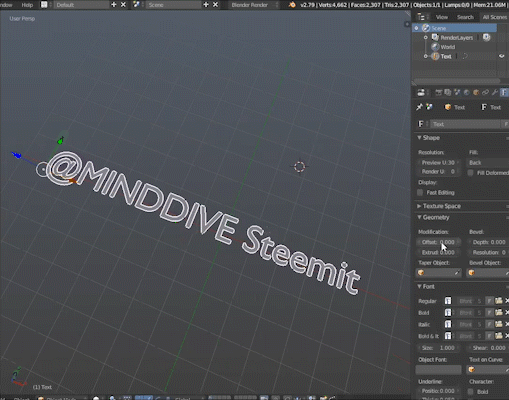Enable the Fast Editing checkbox
Image resolution: width=509 pixels, height=400 pixels.
tap(420, 192)
